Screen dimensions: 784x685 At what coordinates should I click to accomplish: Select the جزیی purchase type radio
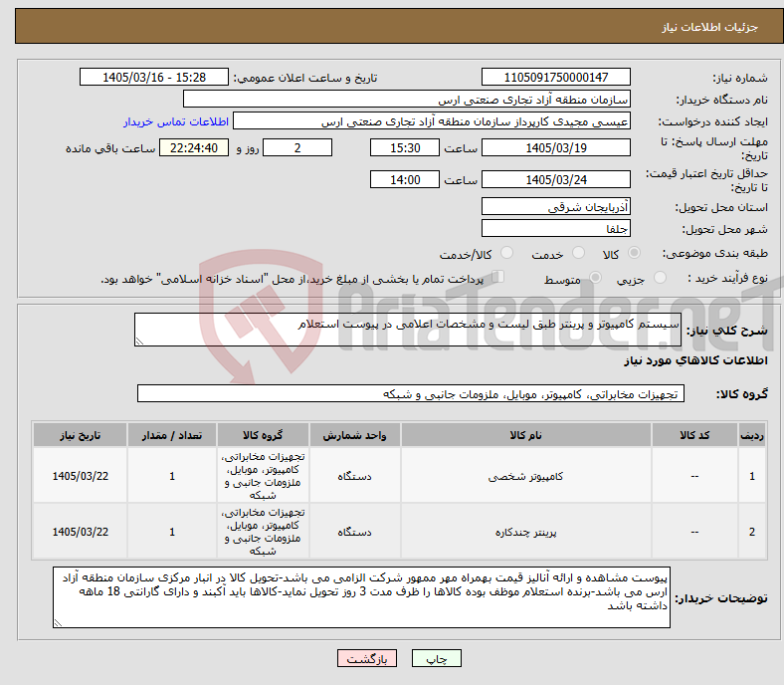click(x=660, y=278)
